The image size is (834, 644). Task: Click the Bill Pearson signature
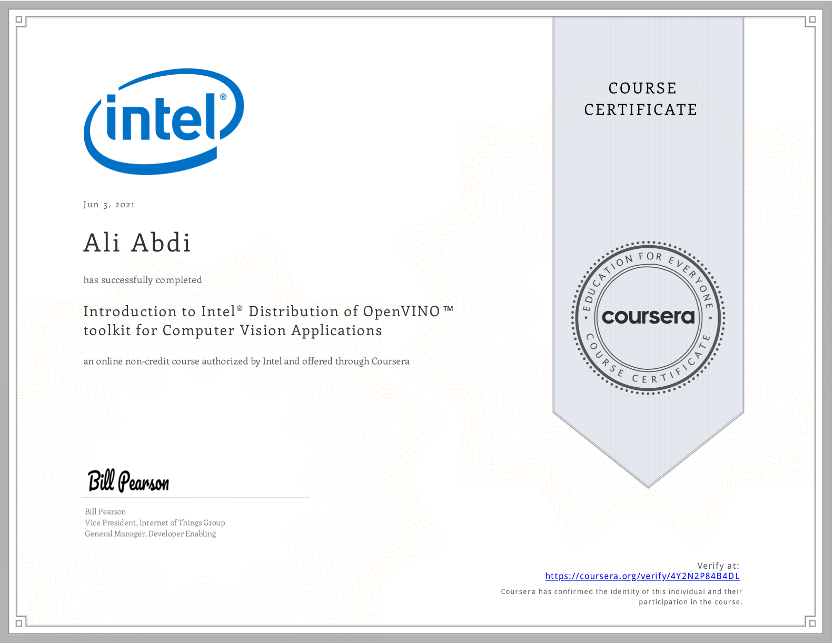click(128, 481)
